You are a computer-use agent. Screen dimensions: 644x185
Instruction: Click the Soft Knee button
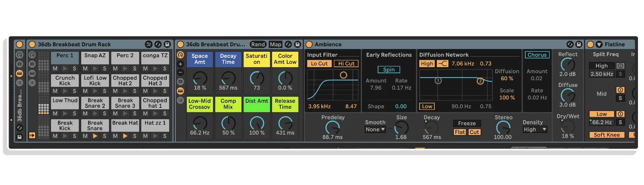pos(607,135)
